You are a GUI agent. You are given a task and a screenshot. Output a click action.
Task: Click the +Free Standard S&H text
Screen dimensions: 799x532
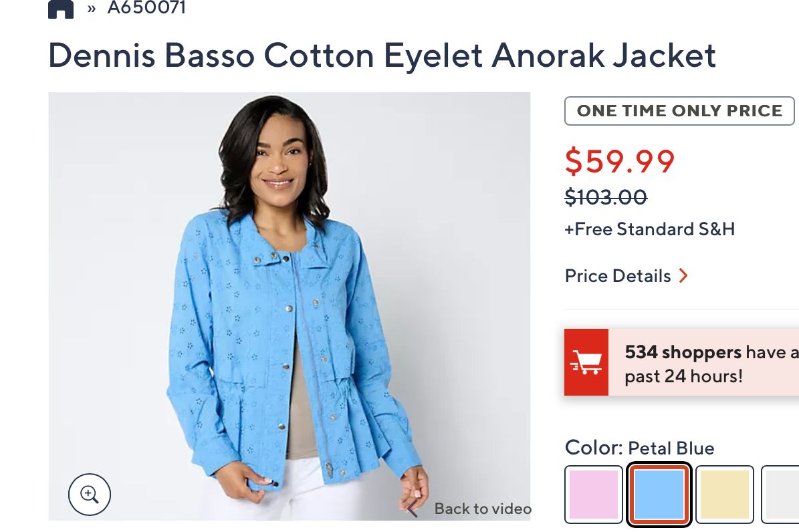pos(650,229)
